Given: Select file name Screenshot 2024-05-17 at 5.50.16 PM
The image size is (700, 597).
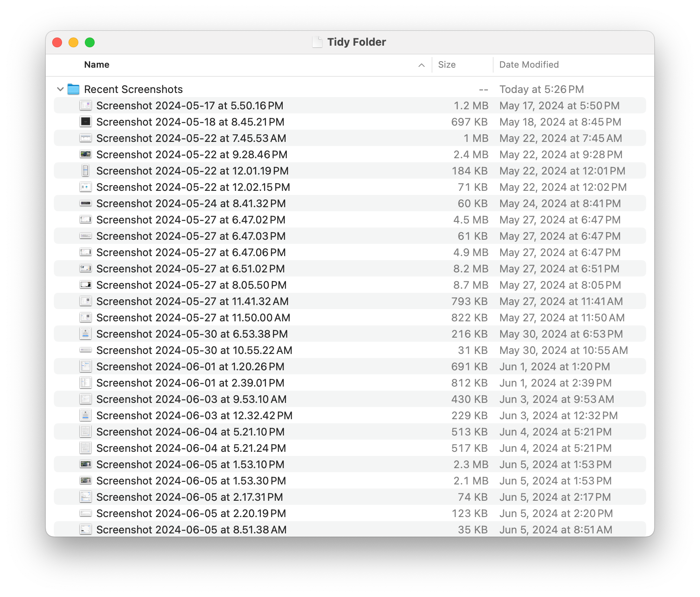Looking at the screenshot, I should tap(190, 106).
